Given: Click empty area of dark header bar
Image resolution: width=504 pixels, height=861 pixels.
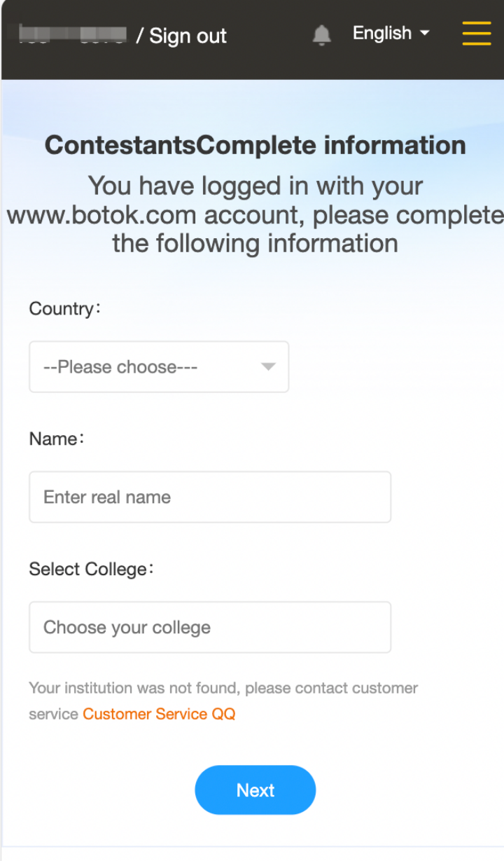Looking at the screenshot, I should (x=269, y=35).
